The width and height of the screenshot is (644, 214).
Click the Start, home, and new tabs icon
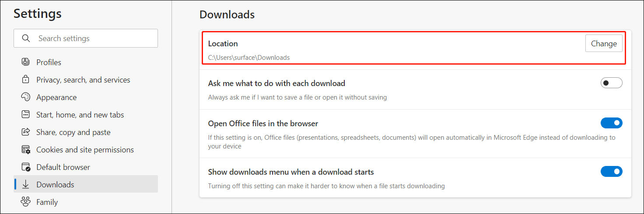coord(25,114)
